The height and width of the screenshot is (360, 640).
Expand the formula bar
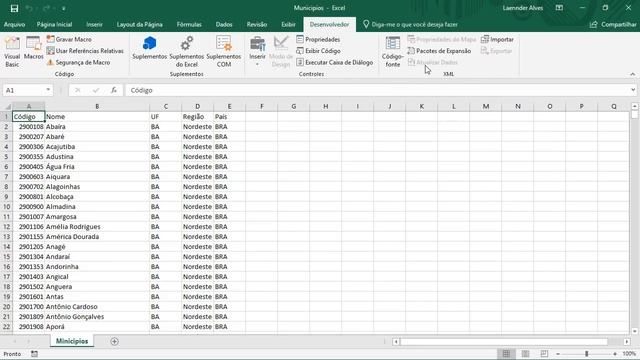633,90
